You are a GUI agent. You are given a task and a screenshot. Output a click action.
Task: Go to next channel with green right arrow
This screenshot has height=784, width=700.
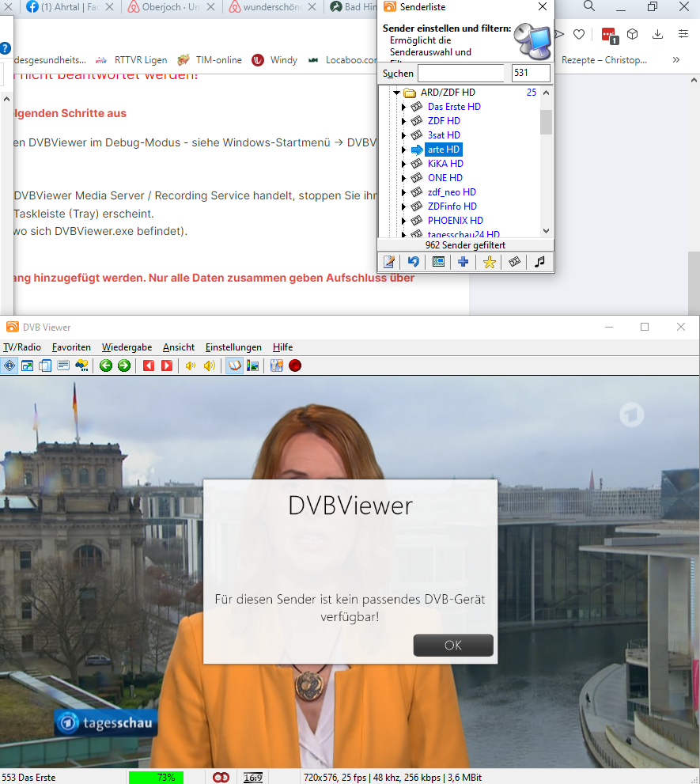[x=124, y=366]
